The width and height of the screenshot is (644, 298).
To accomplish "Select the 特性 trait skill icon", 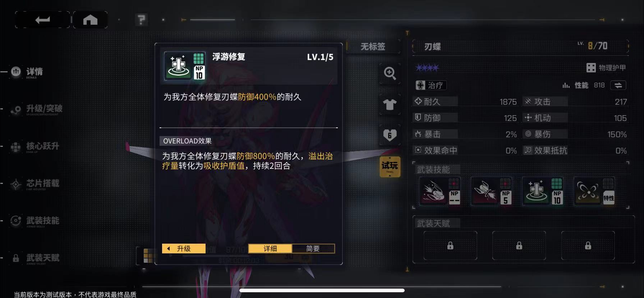I will click(594, 191).
